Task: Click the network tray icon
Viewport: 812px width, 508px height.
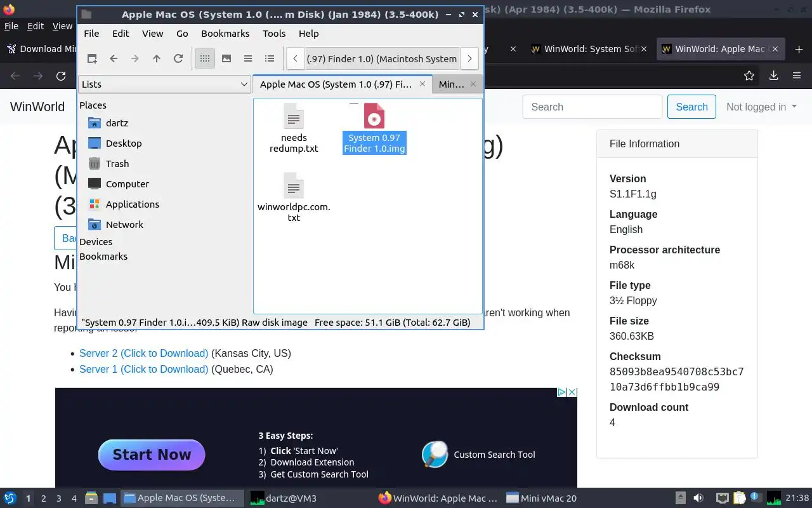Action: click(722, 498)
